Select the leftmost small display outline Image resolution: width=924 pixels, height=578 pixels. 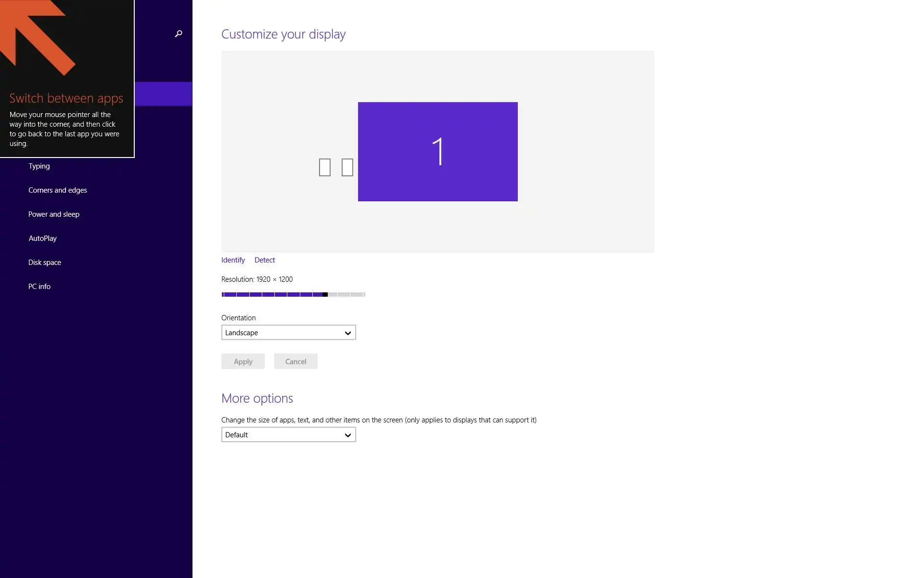[x=325, y=168]
